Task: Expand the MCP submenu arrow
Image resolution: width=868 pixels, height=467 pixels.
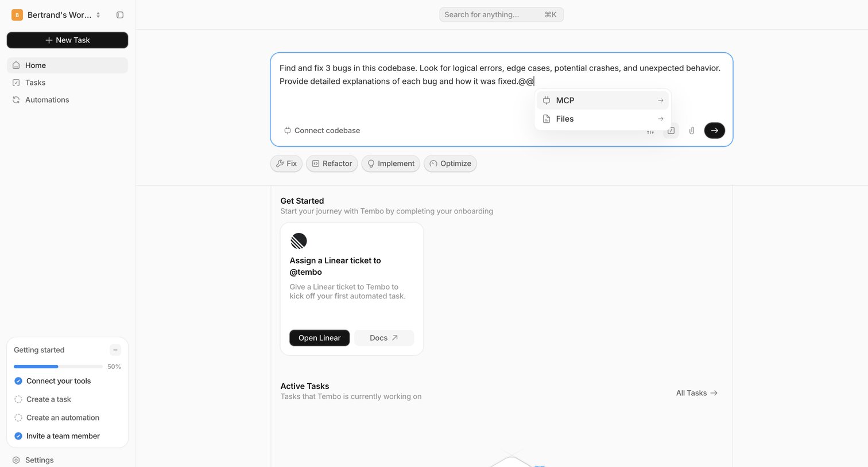Action: pyautogui.click(x=661, y=100)
